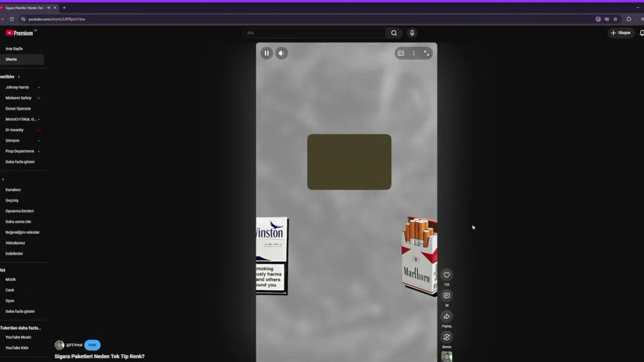Expand the Short to fullscreen
Image resolution: width=644 pixels, height=362 pixels.
pos(426,53)
